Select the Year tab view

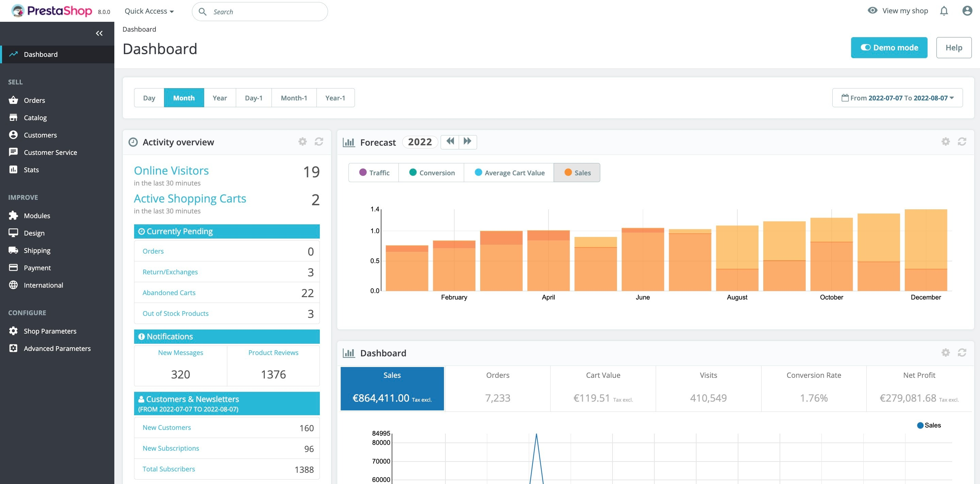click(219, 98)
